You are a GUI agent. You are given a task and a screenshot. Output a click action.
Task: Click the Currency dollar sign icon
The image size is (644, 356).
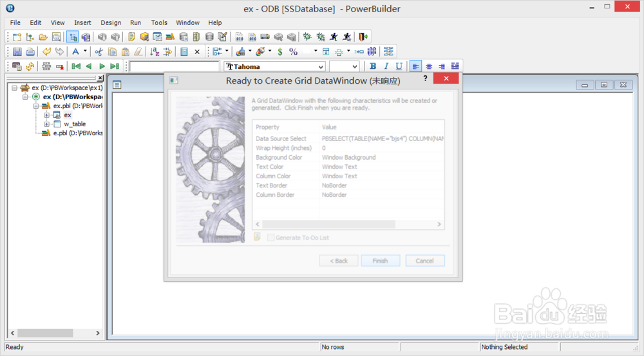coord(280,52)
